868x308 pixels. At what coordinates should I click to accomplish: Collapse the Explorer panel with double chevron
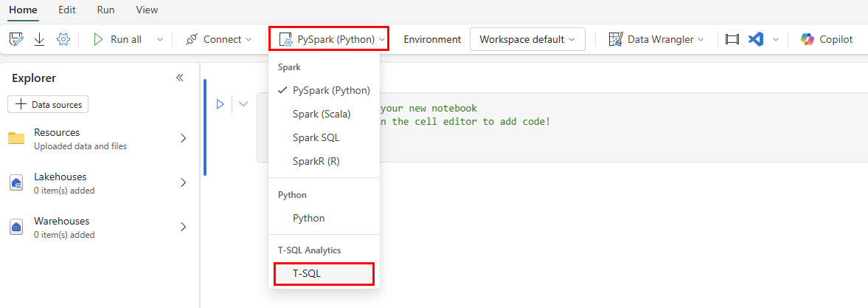[x=179, y=78]
